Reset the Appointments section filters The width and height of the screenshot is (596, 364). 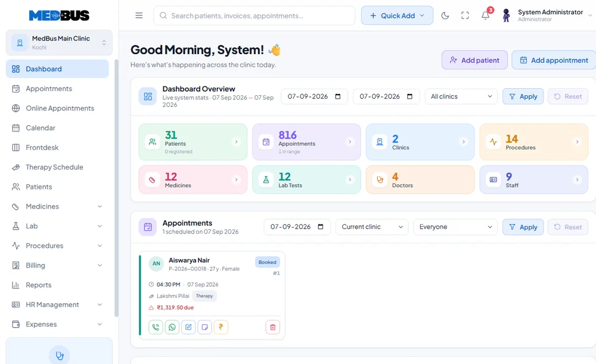tap(568, 227)
